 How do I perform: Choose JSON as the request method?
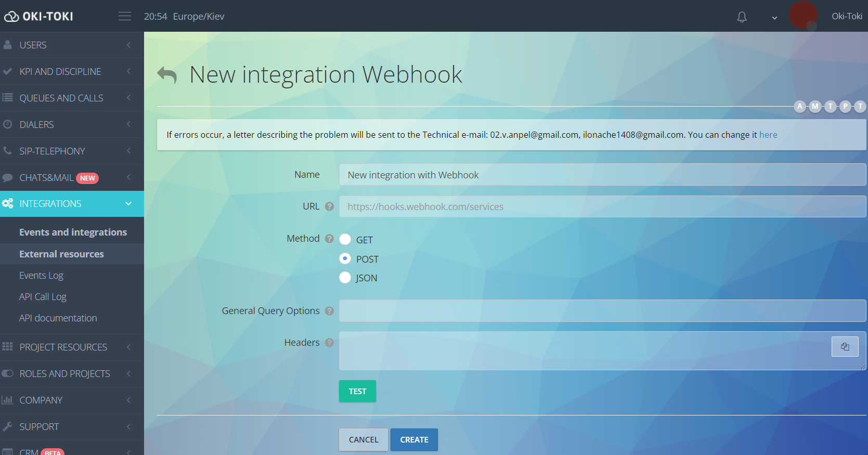point(345,278)
